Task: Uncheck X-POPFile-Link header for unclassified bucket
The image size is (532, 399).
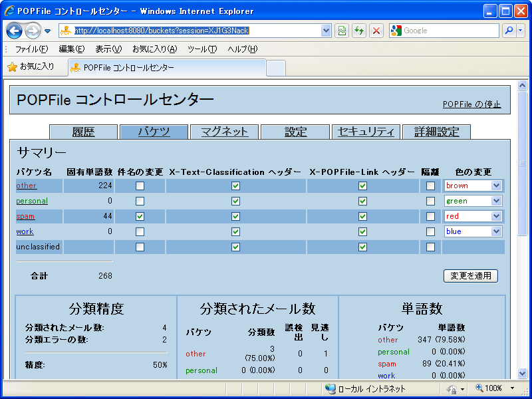Action: pyautogui.click(x=362, y=247)
